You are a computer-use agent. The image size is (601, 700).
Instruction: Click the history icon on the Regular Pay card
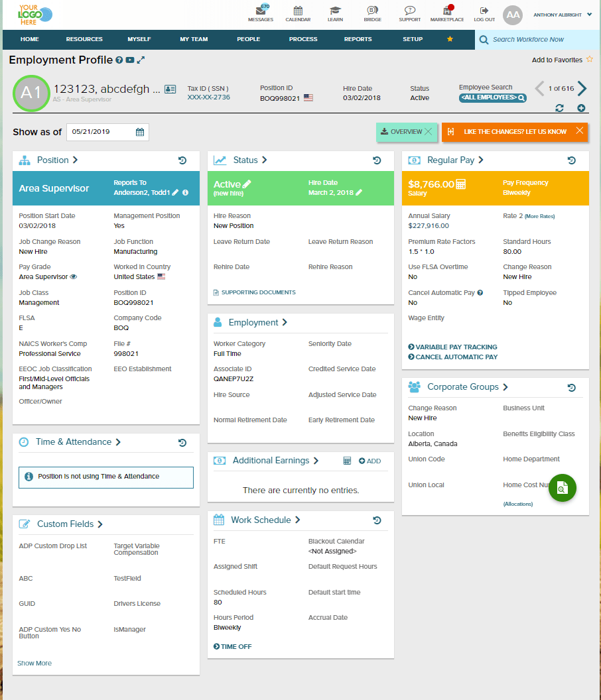[571, 160]
